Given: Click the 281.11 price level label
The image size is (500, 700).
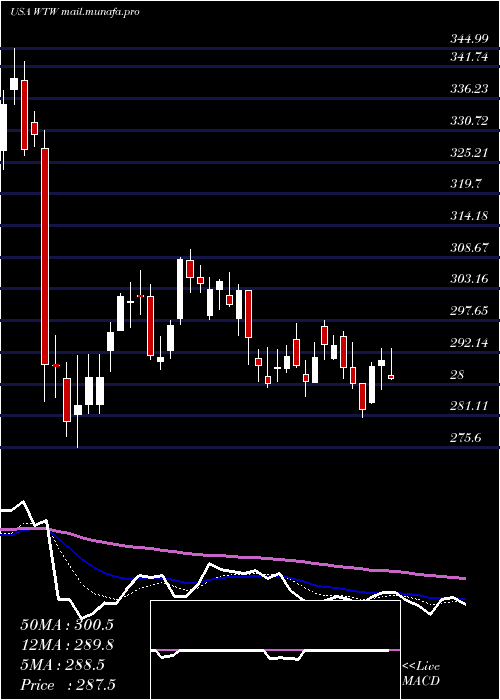Looking at the screenshot, I should (470, 406).
